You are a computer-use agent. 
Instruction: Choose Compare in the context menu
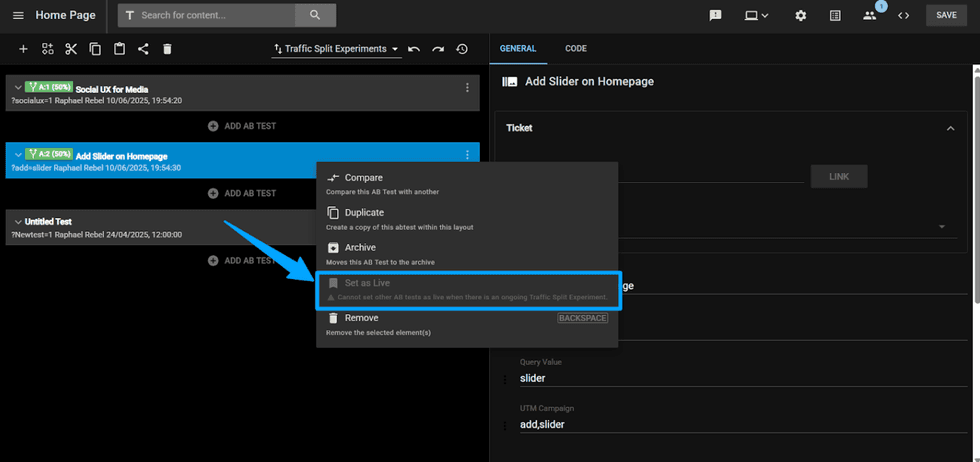[x=467, y=184]
